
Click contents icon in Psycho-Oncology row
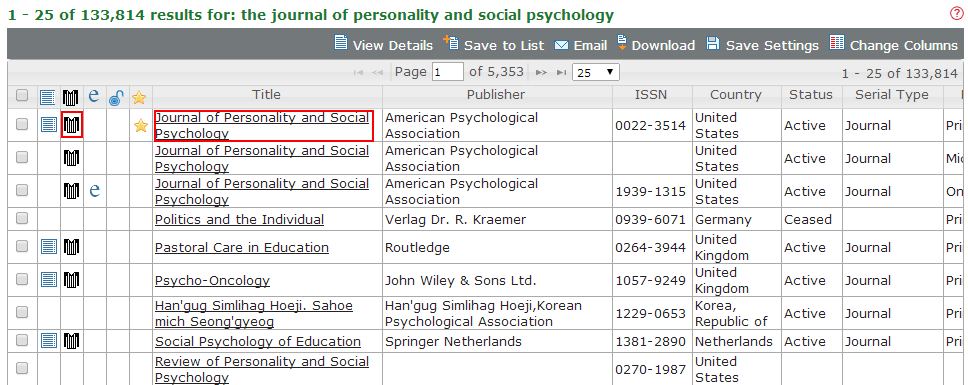[x=48, y=280]
